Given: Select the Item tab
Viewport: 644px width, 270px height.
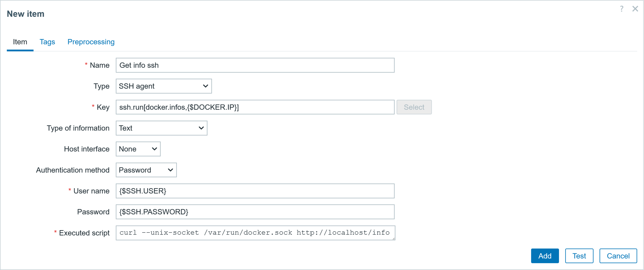Looking at the screenshot, I should [20, 42].
